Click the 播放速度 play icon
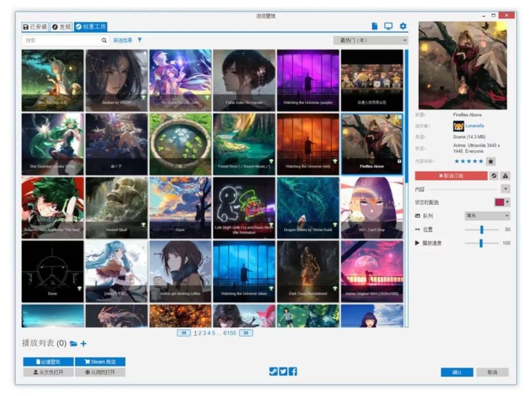This screenshot has width=532, height=396. pyautogui.click(x=417, y=243)
